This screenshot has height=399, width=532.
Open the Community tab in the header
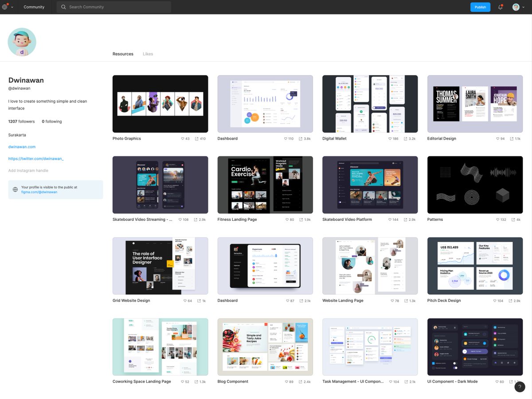point(34,7)
